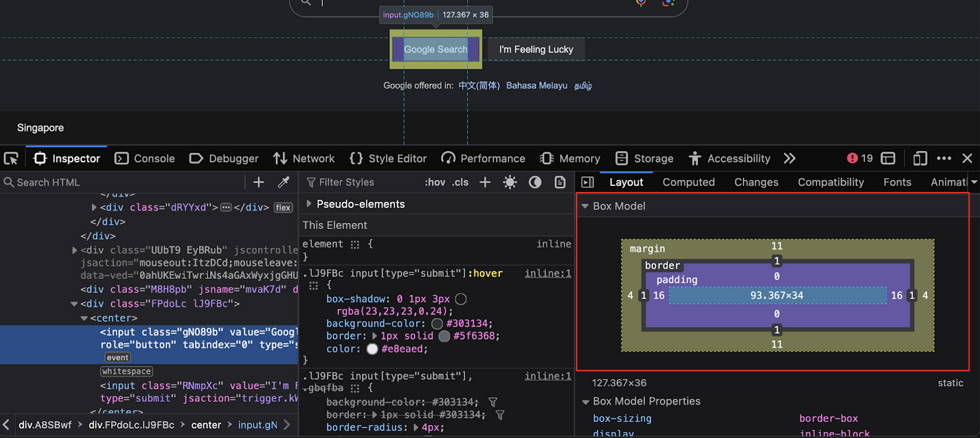Activate the element picker tool

11,158
